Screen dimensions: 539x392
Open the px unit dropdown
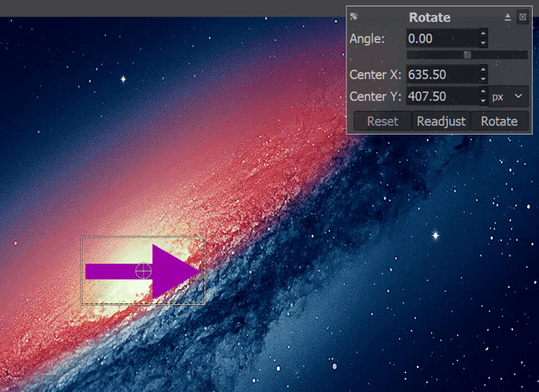pos(509,97)
